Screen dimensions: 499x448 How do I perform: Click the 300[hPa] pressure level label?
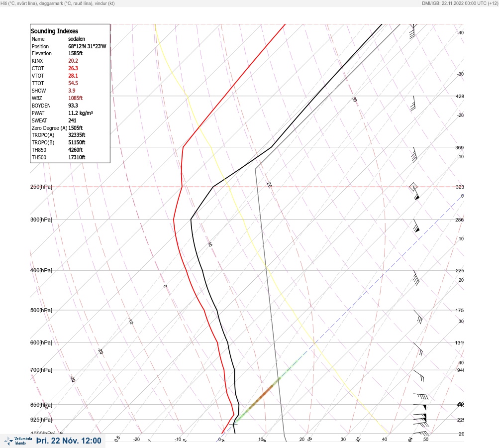[41, 220]
